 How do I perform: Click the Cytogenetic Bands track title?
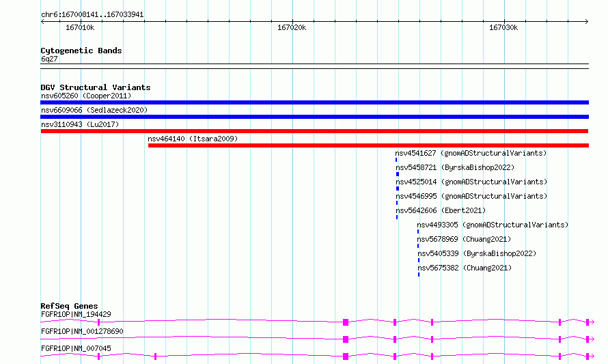(81, 51)
